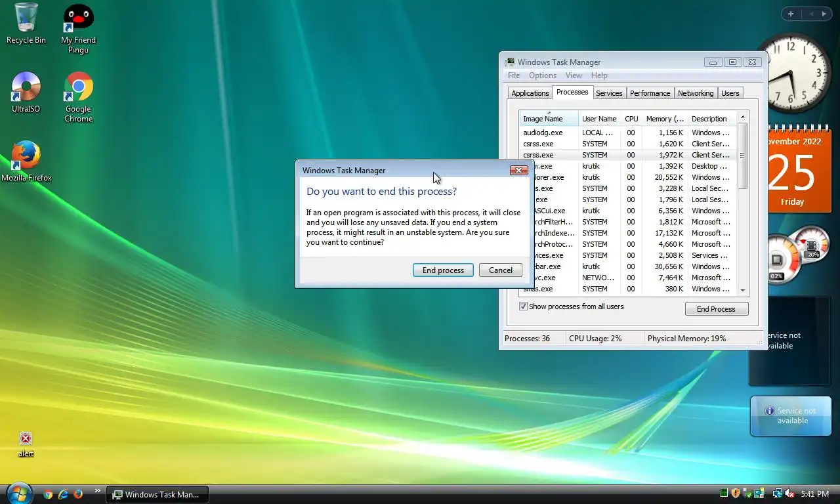Open the Help menu in Task Manager
The width and height of the screenshot is (840, 504).
click(x=599, y=75)
